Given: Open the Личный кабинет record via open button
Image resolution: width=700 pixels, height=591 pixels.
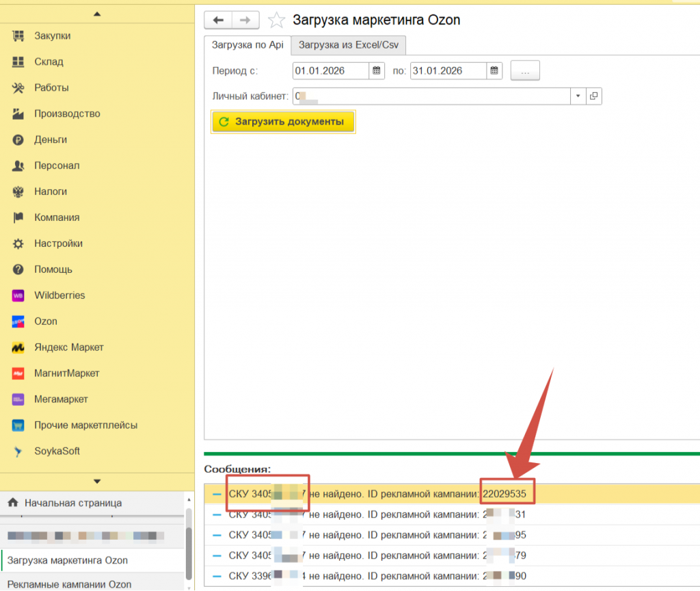Looking at the screenshot, I should point(594,96).
